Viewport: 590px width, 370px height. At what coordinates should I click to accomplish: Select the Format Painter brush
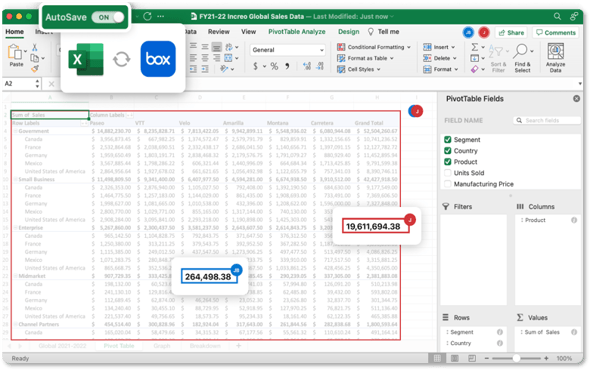(35, 69)
